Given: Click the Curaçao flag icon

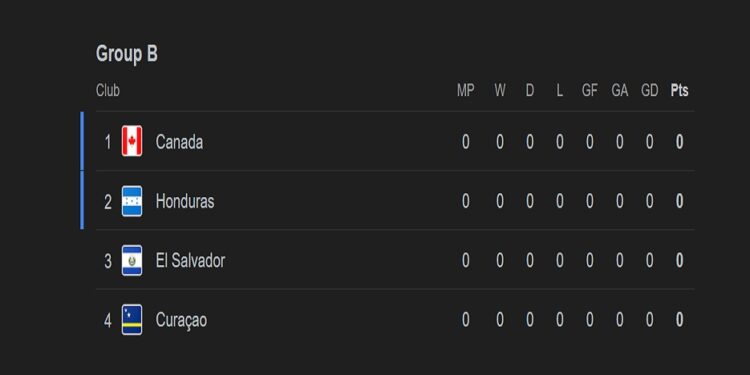Looking at the screenshot, I should pos(132,320).
